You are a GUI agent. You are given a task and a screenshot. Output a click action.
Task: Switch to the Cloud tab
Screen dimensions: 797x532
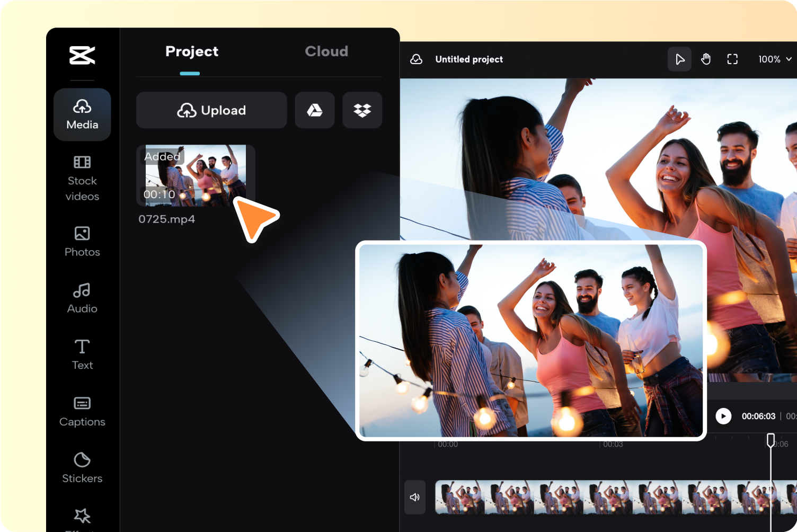326,51
